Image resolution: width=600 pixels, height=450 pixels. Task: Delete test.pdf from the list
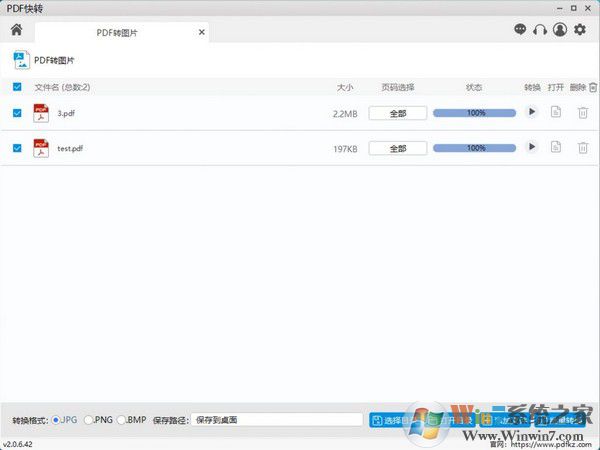583,148
